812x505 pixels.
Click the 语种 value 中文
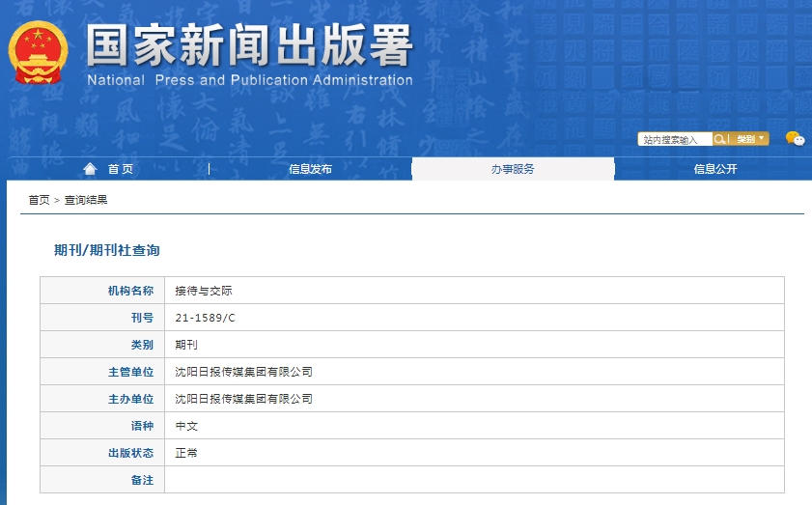[x=186, y=426]
